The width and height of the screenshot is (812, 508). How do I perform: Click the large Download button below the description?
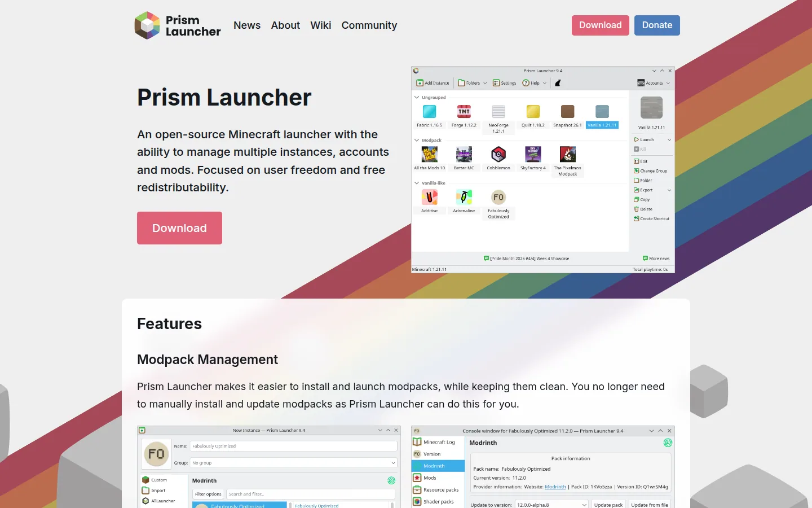coord(179,228)
